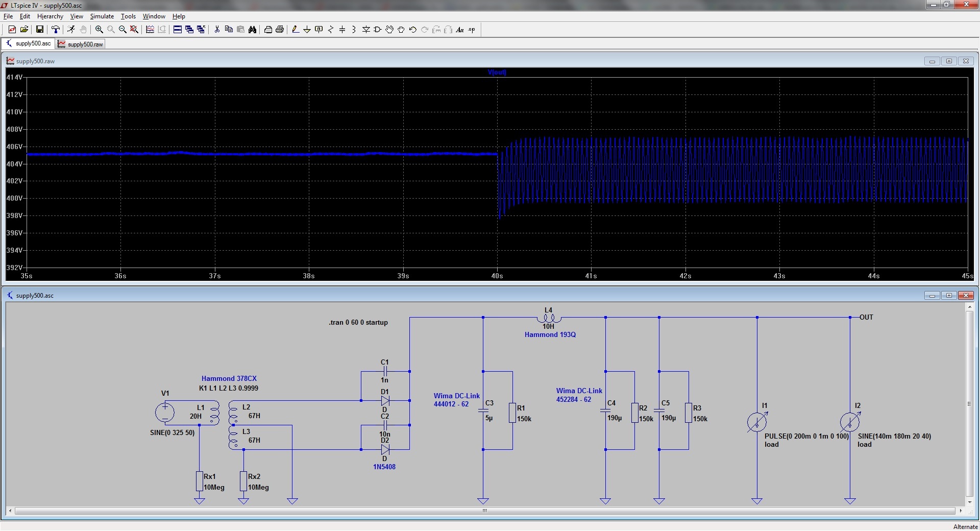Open the Control Panel hammer icon
This screenshot has height=531, width=980.
click(x=56, y=30)
